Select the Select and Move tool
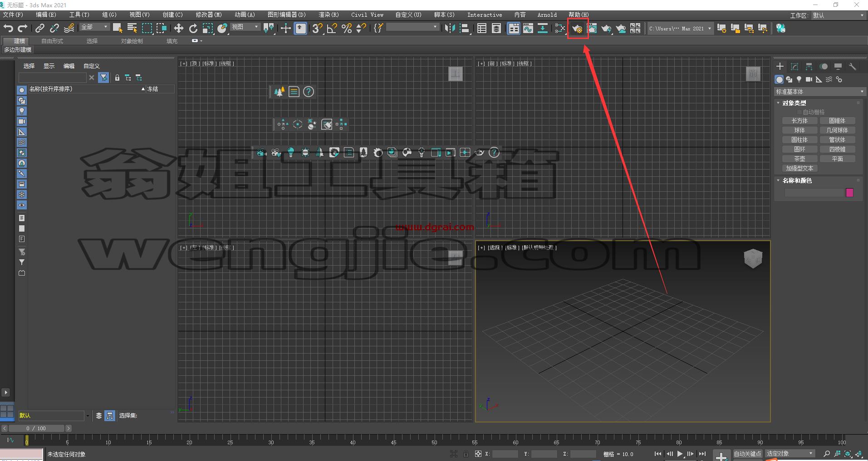 click(x=179, y=29)
